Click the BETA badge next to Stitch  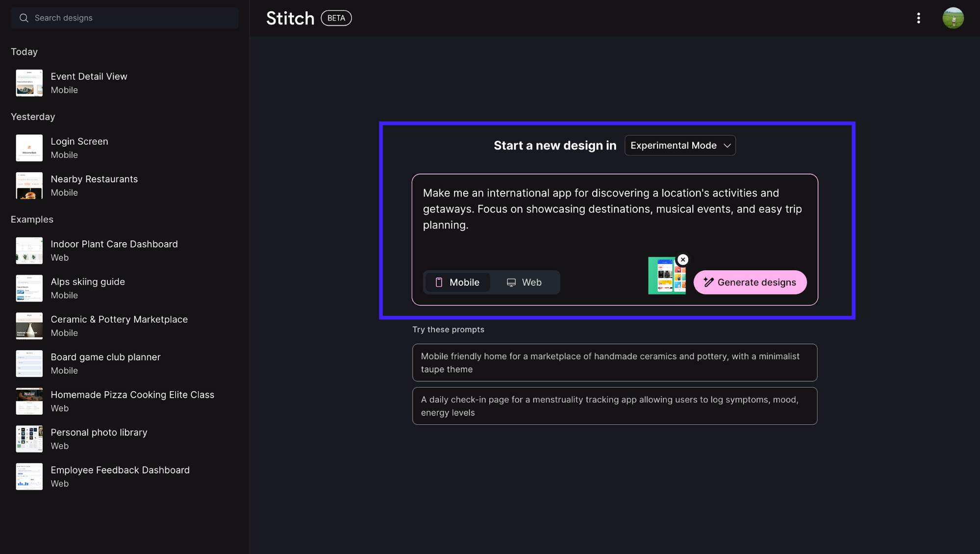[336, 18]
